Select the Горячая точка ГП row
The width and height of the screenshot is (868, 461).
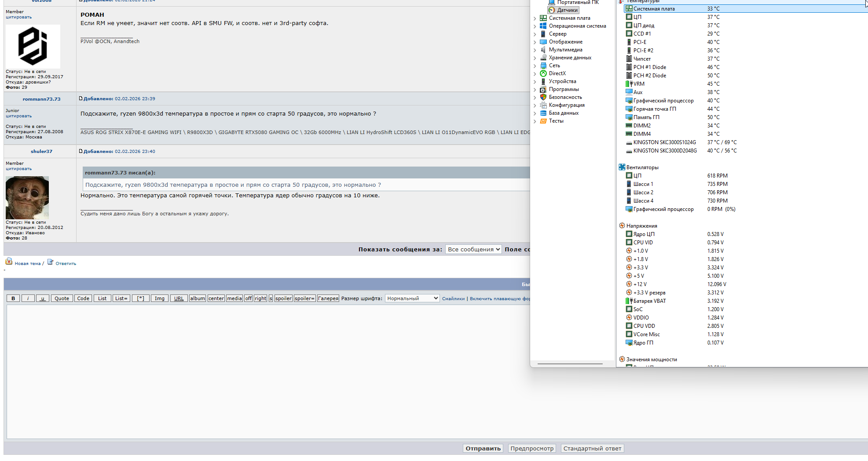pyautogui.click(x=745, y=109)
